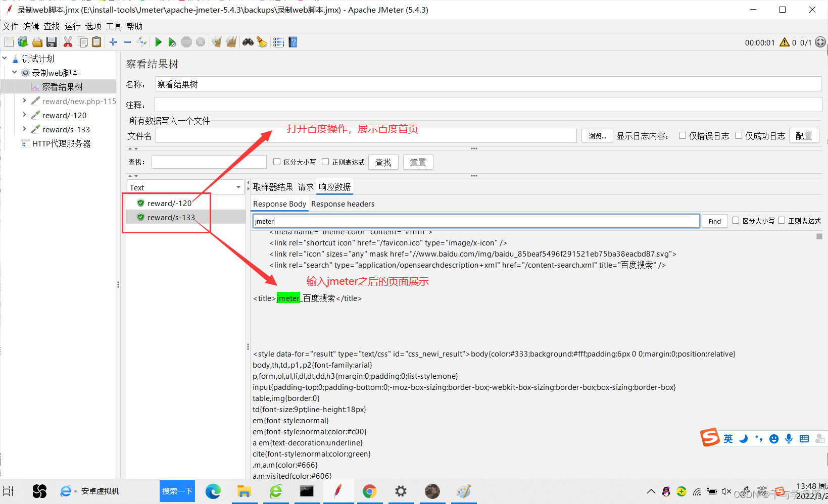Copy the selected element

pos(82,42)
